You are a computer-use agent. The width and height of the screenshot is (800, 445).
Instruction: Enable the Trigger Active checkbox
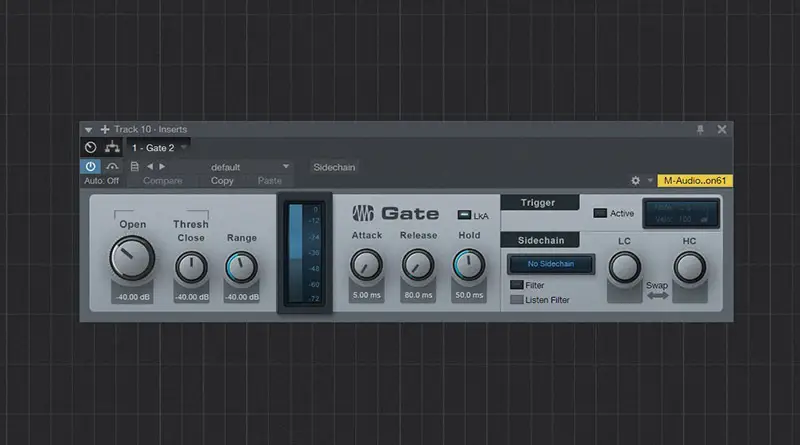(600, 213)
